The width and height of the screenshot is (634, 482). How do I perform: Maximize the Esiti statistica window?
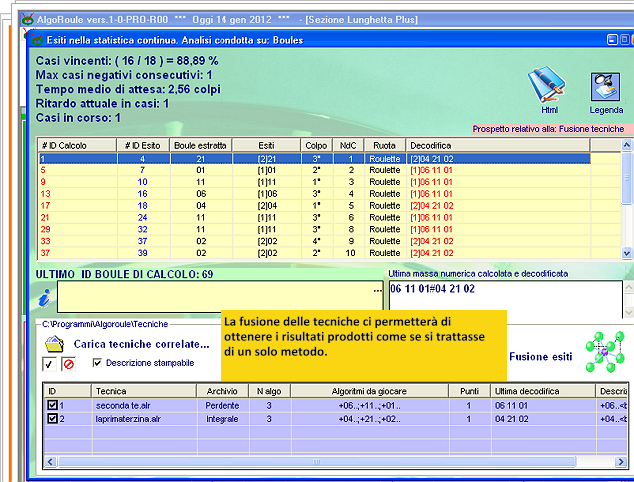tap(624, 40)
